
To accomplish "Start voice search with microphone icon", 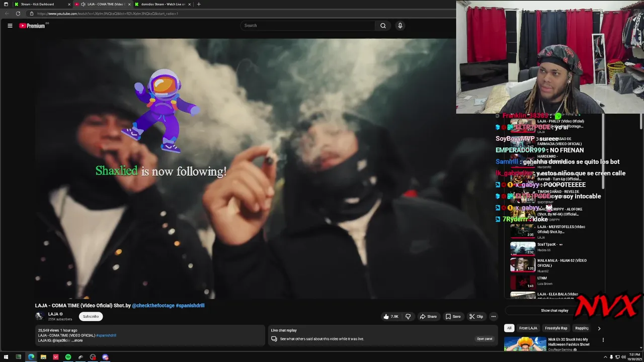I will [x=400, y=26].
